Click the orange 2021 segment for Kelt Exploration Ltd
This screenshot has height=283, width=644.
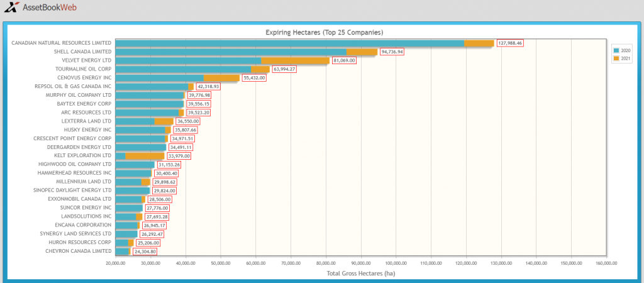click(145, 156)
